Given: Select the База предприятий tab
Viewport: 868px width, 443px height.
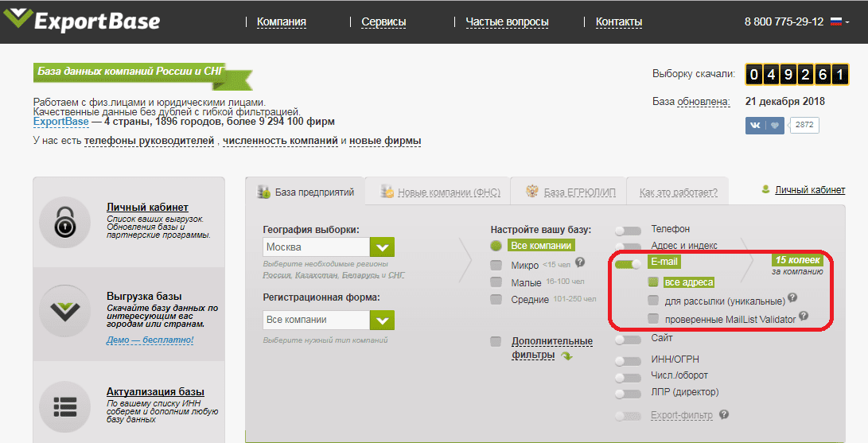Looking at the screenshot, I should coord(305,192).
